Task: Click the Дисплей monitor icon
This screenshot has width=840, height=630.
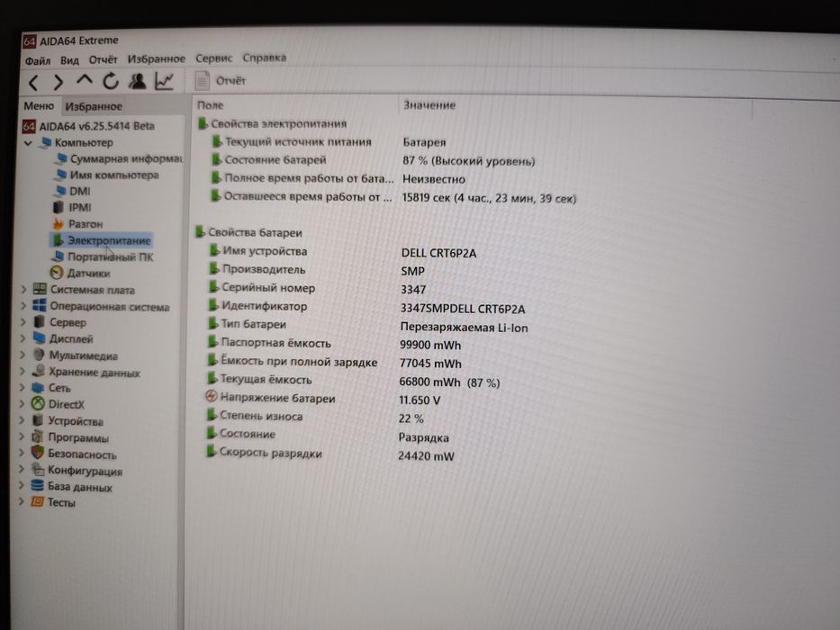Action: point(39,338)
